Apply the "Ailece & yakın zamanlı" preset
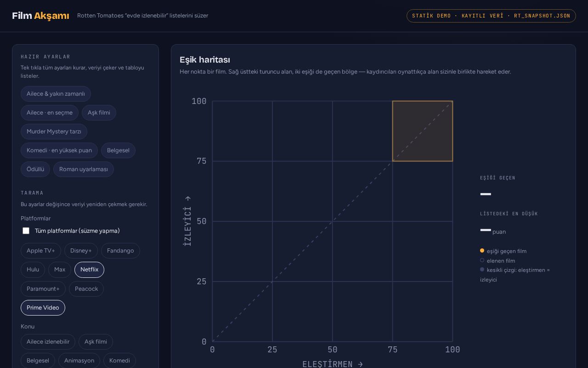Image resolution: width=588 pixels, height=368 pixels. pyautogui.click(x=56, y=94)
